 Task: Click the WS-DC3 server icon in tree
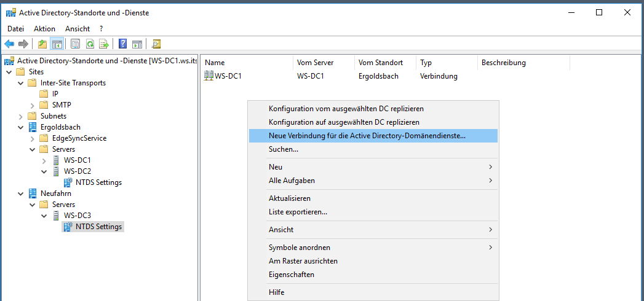[56, 215]
